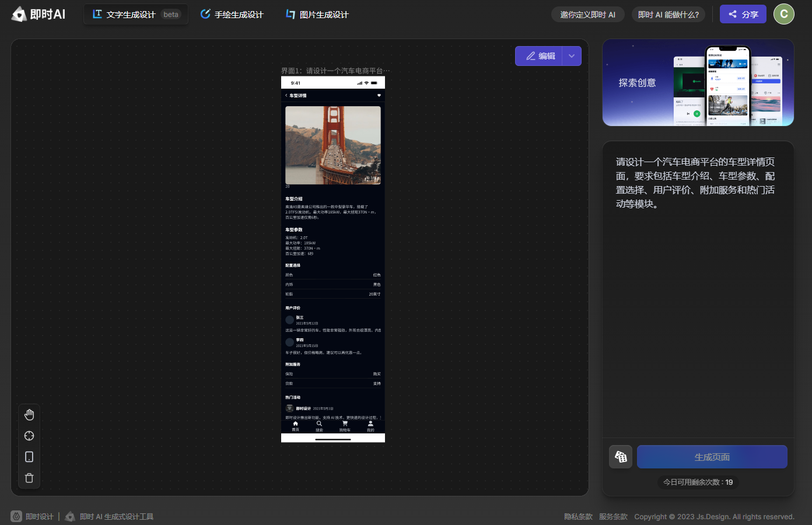Click the 探索创意 banner
The width and height of the screenshot is (812, 525).
tap(698, 83)
